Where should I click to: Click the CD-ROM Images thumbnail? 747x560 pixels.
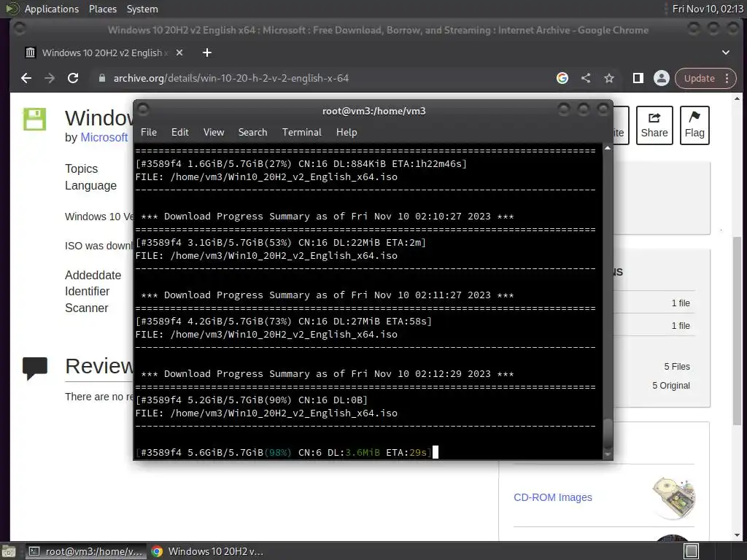674,497
